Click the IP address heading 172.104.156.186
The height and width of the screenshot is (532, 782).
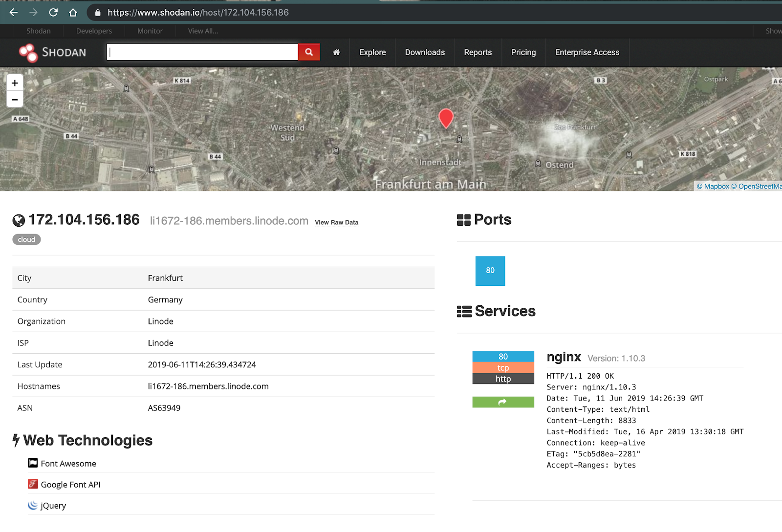tap(84, 220)
